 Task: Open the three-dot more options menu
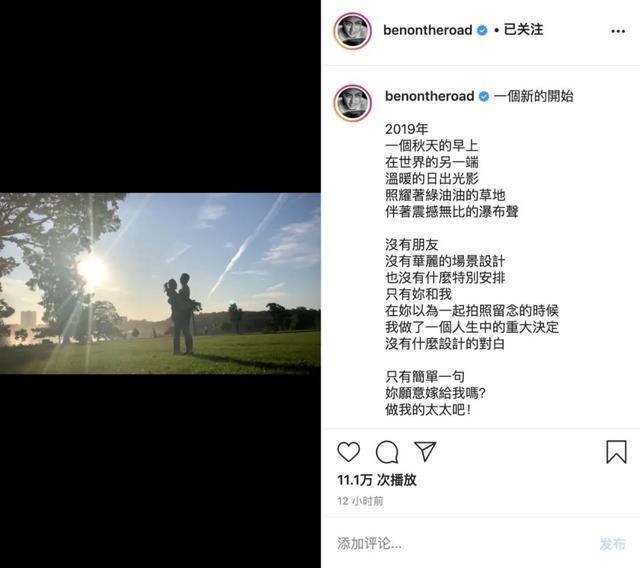618,31
